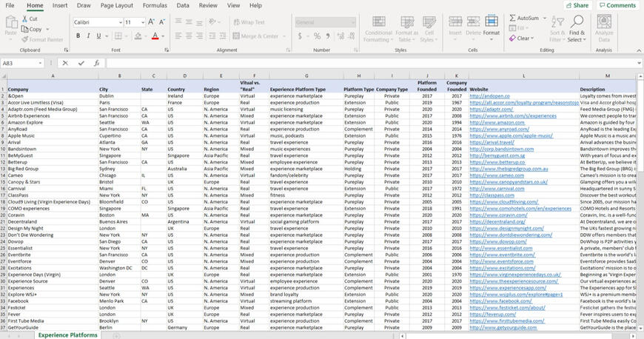Open the font color dropdown arrow
This screenshot has height=339, width=644.
[163, 36]
